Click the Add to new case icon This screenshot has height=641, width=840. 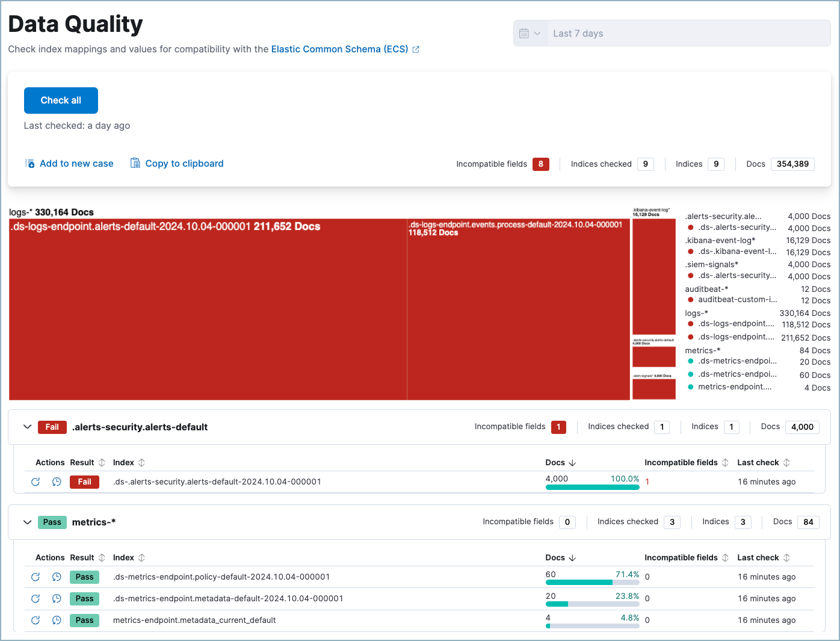coord(29,164)
